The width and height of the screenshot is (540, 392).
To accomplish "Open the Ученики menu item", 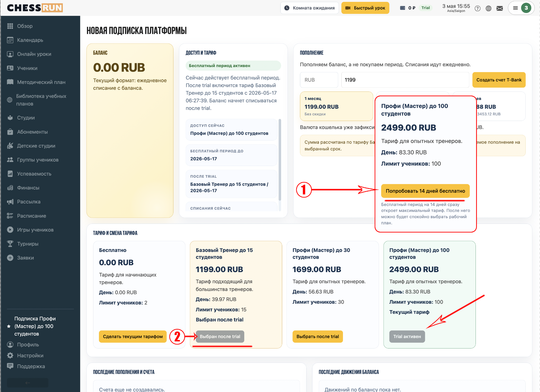I will (x=27, y=68).
